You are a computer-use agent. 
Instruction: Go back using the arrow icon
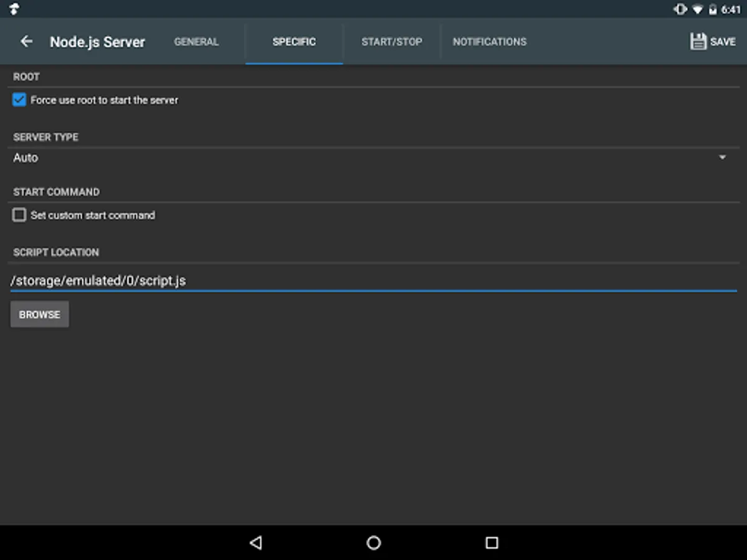[26, 42]
